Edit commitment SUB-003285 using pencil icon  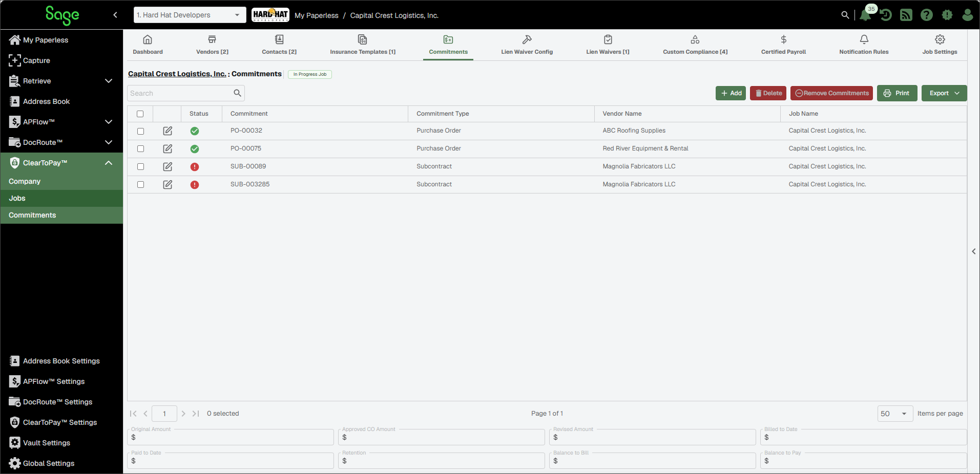[x=168, y=185]
